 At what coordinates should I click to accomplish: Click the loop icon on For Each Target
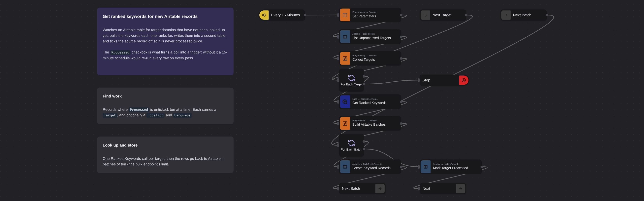(351, 78)
